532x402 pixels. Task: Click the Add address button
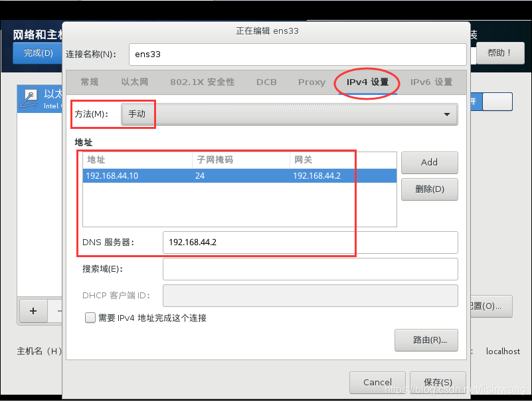430,163
